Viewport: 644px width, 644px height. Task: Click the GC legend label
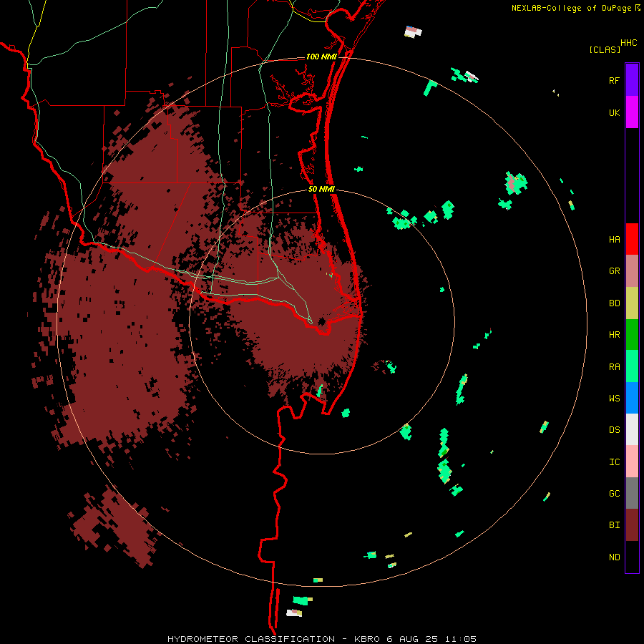point(614,494)
